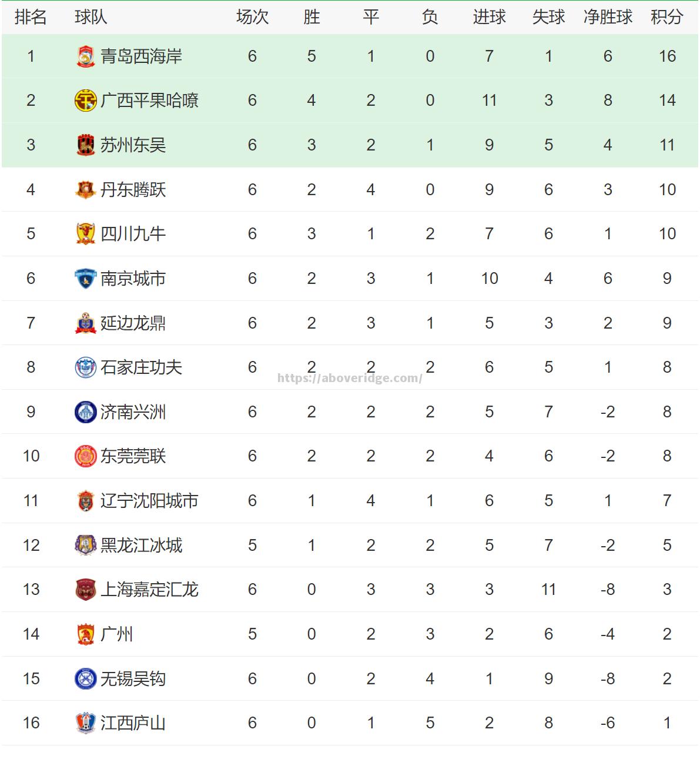Click the 无锡吴钩 blue circular logo
Viewport: 700px width, 776px height.
coord(86,679)
